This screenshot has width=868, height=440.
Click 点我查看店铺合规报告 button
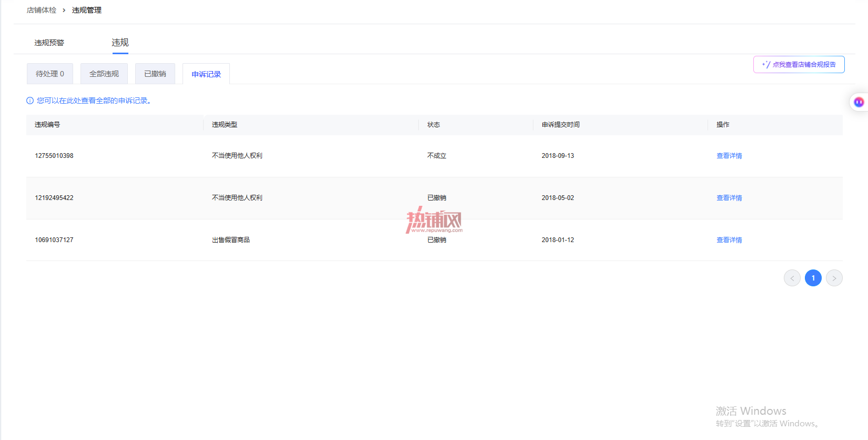pos(799,65)
